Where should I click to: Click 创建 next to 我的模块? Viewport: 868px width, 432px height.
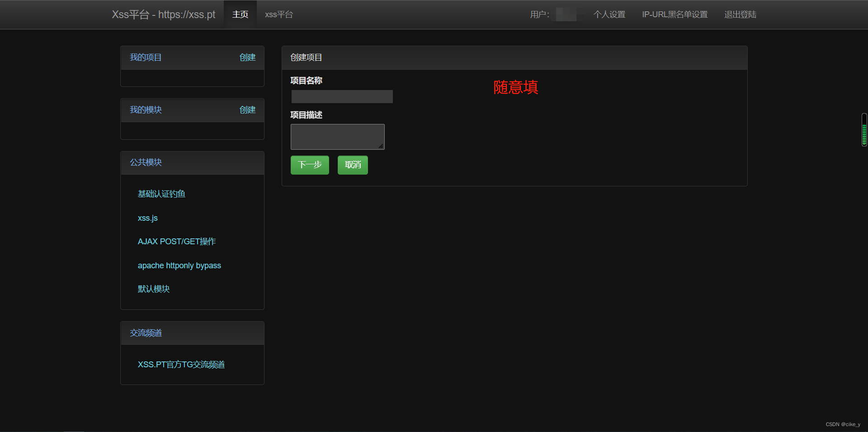click(247, 110)
